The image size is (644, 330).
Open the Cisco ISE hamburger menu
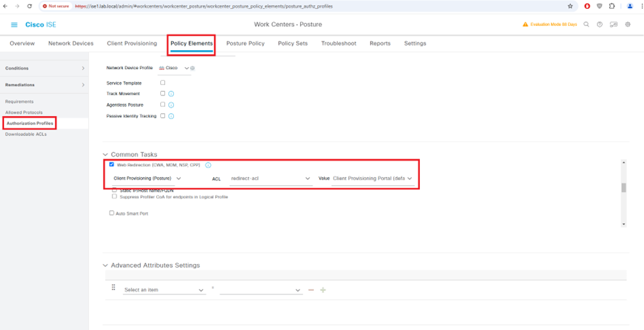click(14, 25)
